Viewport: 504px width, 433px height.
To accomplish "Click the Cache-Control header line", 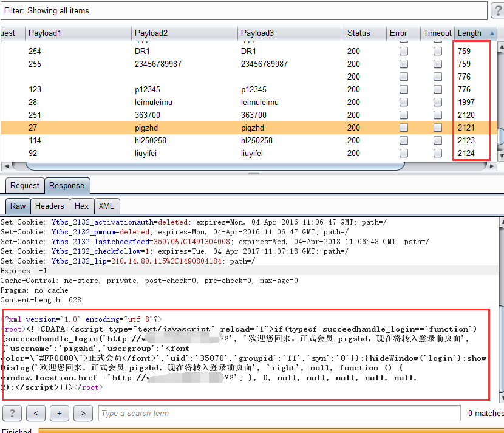I will click(149, 281).
